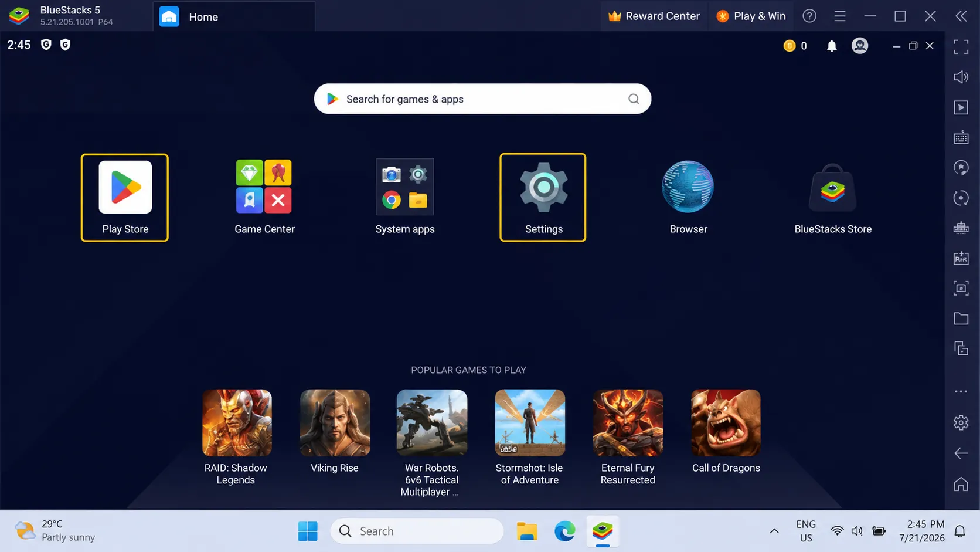The height and width of the screenshot is (552, 980).
Task: Take a screenshot with sidebar icon
Action: coord(961,288)
